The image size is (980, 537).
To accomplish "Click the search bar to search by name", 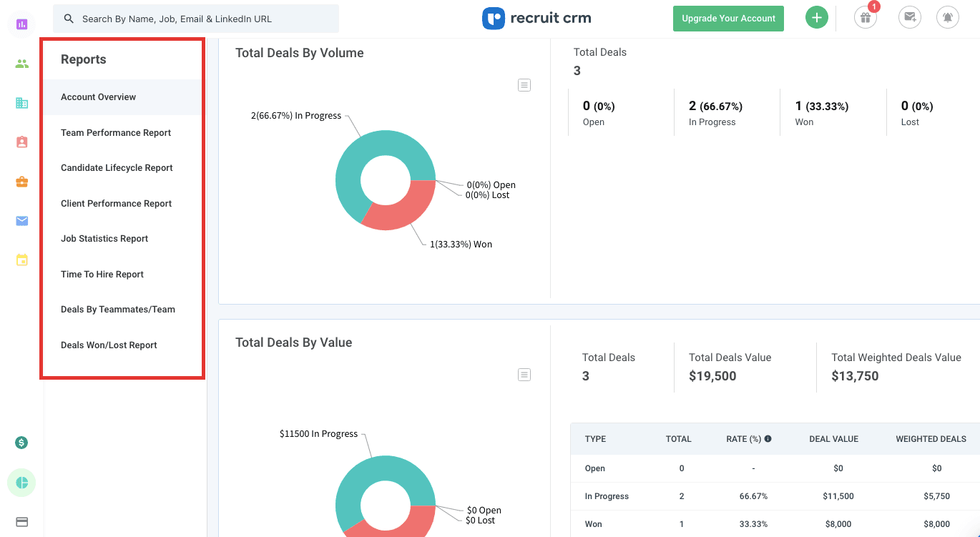I will click(x=195, y=19).
